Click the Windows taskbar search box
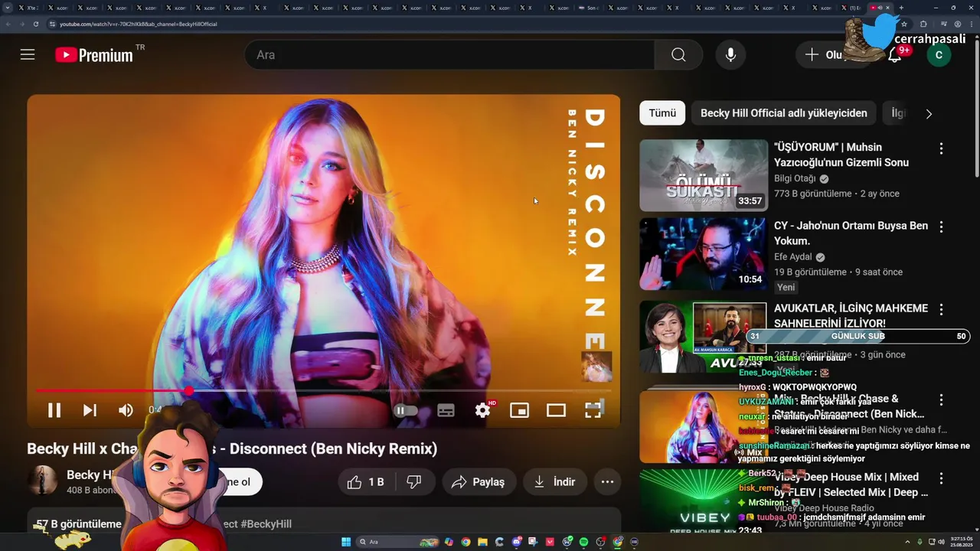Viewport: 980px width, 551px height. click(398, 542)
